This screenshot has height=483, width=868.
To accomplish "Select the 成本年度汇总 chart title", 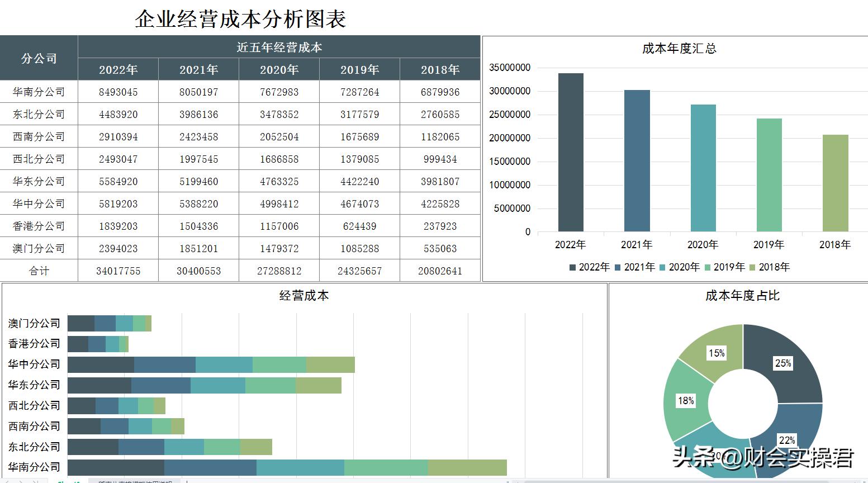I will click(x=680, y=49).
